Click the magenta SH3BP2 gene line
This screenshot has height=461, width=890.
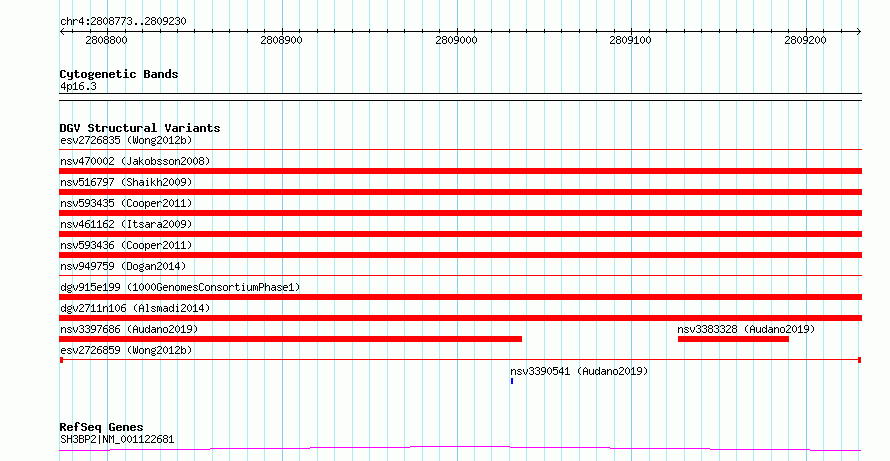click(x=460, y=449)
